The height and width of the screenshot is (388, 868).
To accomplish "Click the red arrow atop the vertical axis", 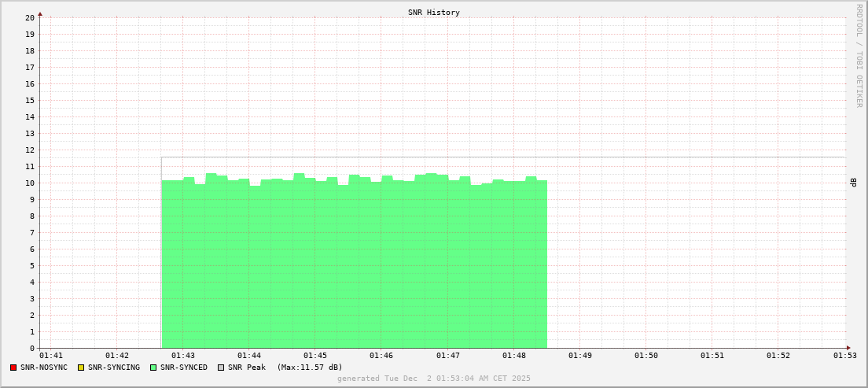I will pyautogui.click(x=40, y=13).
